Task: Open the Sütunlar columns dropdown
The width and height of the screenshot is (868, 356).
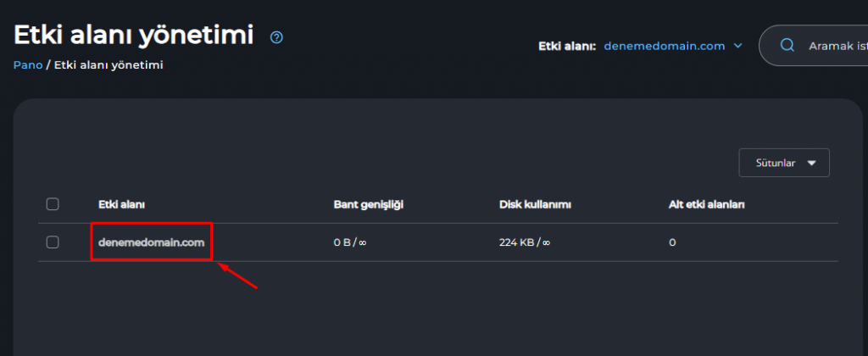Action: (x=784, y=163)
